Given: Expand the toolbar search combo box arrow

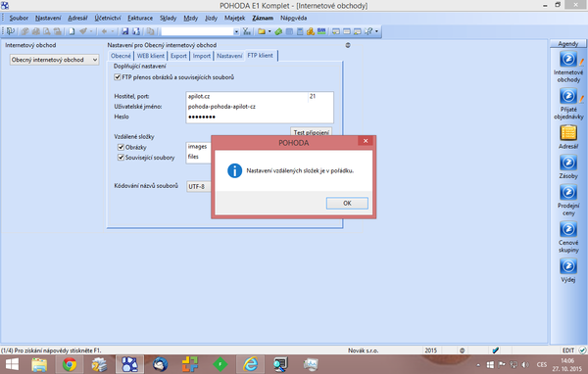Looking at the screenshot, I should [236, 32].
